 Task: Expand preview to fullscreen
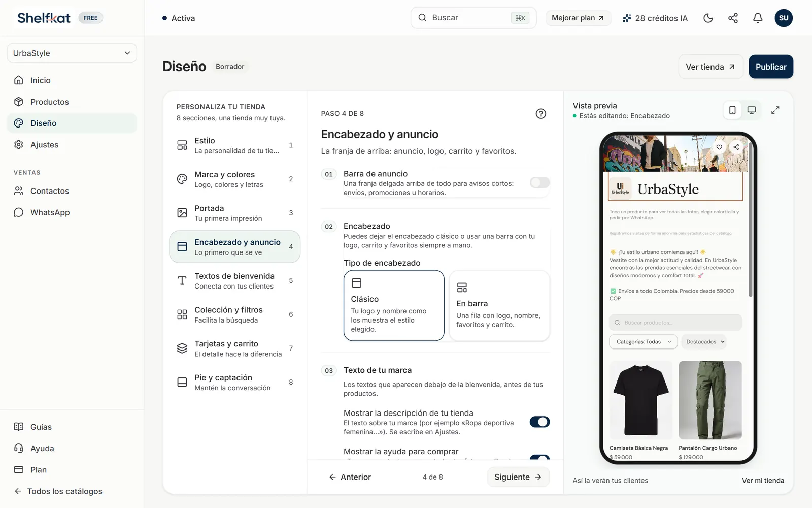(775, 110)
